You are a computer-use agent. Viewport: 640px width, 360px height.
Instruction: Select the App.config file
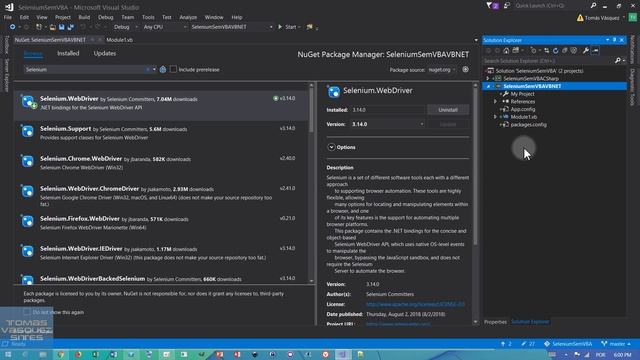coord(522,109)
